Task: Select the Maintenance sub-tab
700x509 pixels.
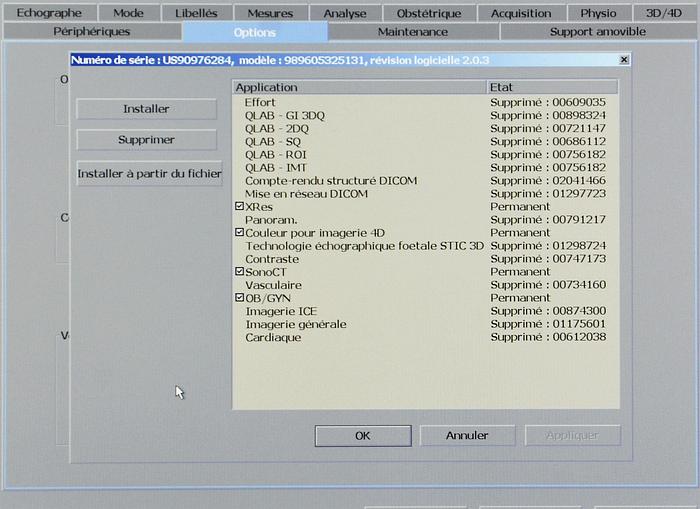Action: pyautogui.click(x=412, y=32)
